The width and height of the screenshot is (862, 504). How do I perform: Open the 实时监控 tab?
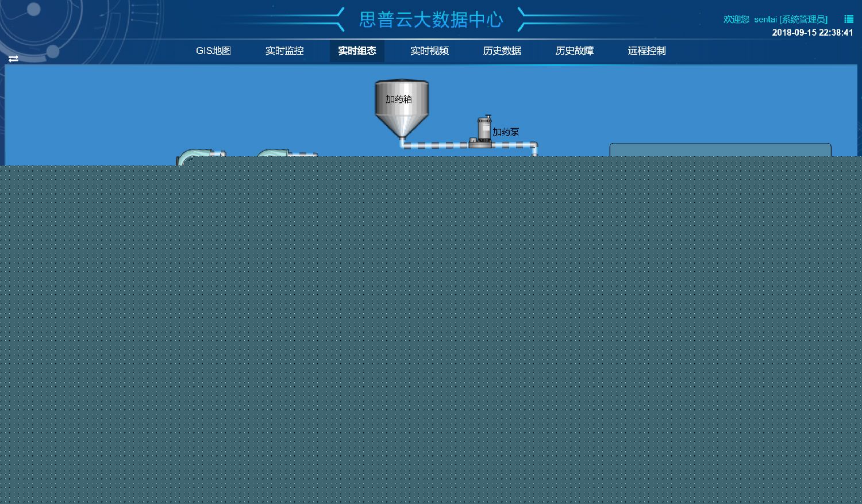click(286, 51)
